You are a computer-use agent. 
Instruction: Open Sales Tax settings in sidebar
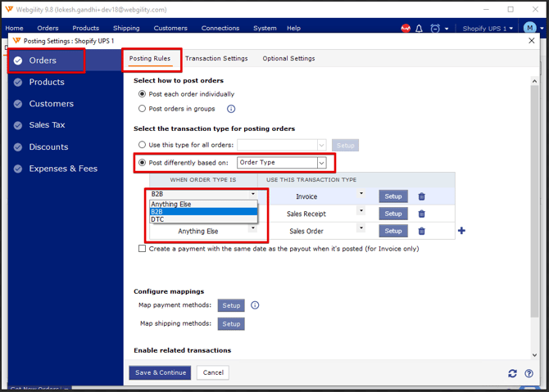tap(47, 125)
